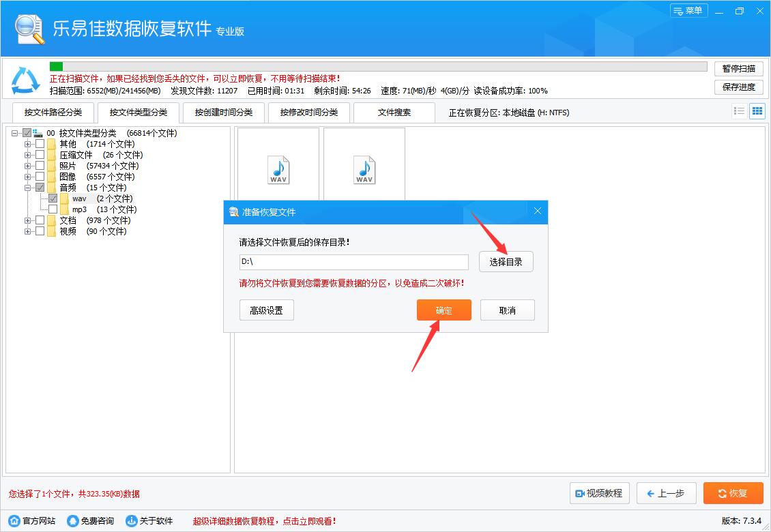Check the 照片 checkbox
Screen dimensions: 771x532
(x=40, y=165)
